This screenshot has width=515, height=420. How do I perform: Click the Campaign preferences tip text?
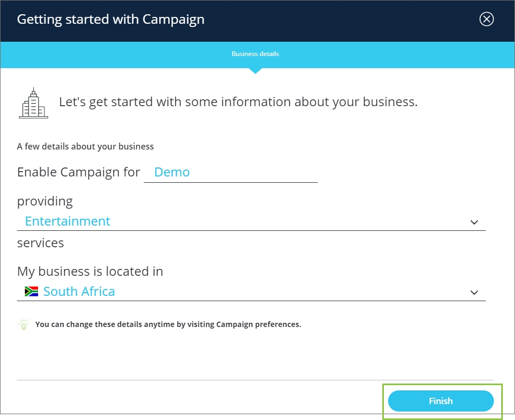(168, 324)
